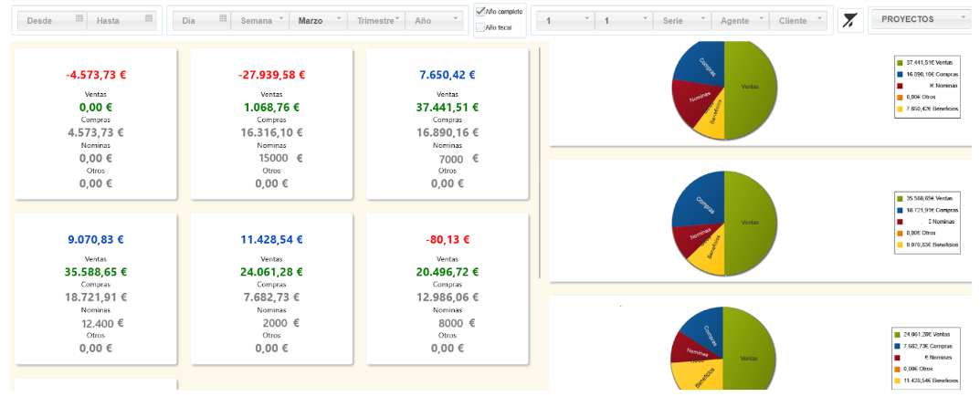Open the Hasta date calendar icon
Screen dimensions: 980x407
pos(149,19)
